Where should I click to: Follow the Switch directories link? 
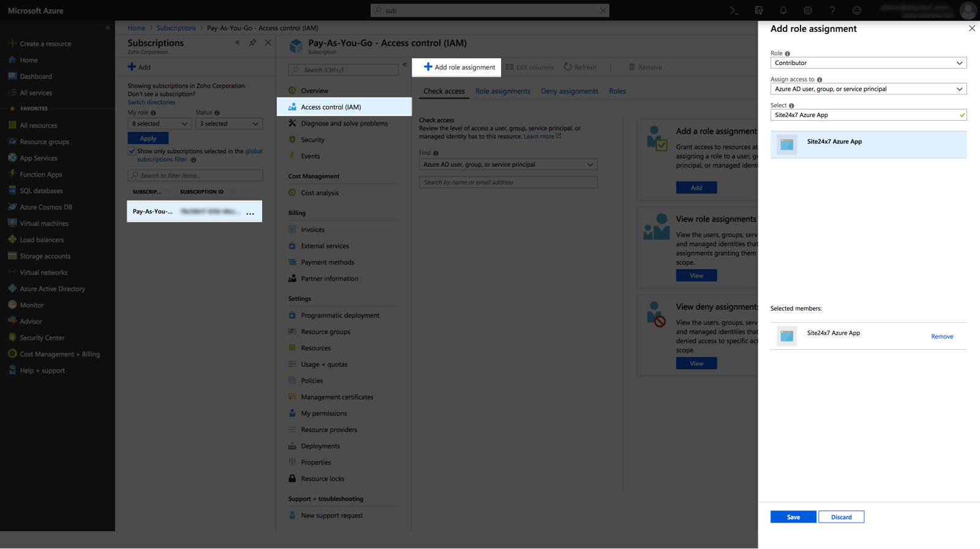[x=151, y=102]
